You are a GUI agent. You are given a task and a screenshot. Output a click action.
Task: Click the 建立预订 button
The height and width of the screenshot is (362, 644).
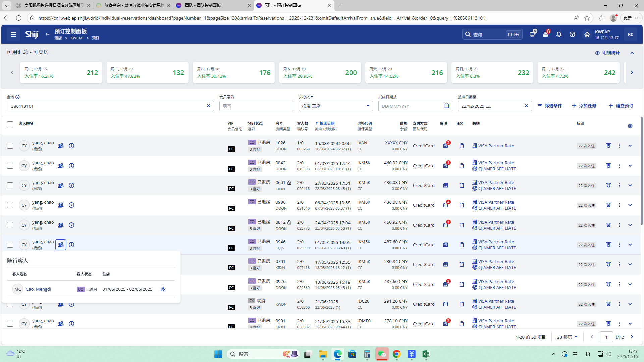coord(621,106)
